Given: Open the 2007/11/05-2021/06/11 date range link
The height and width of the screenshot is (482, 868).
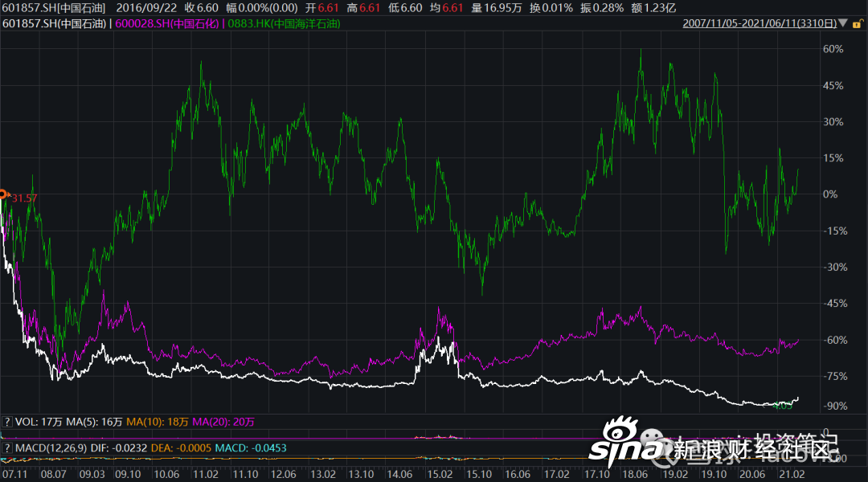Looking at the screenshot, I should click(x=759, y=23).
